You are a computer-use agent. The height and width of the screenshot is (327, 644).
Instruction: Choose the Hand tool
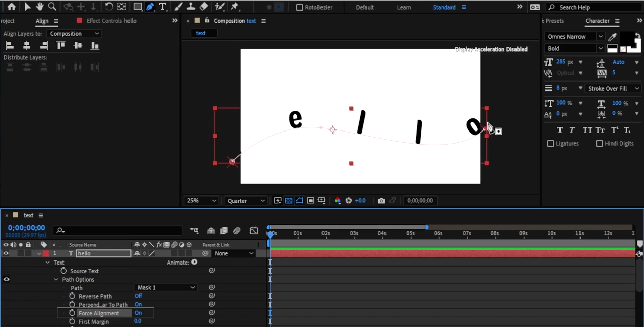point(40,7)
